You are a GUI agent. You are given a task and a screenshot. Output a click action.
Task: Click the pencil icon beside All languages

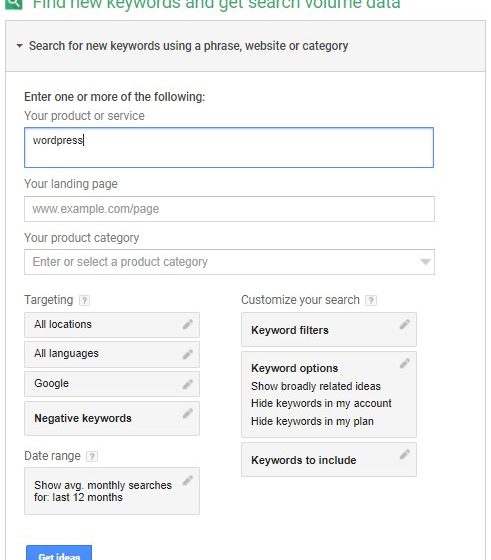188,354
